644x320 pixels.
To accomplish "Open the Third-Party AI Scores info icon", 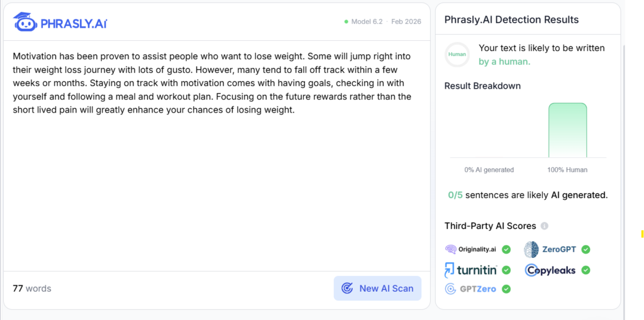I will point(545,226).
